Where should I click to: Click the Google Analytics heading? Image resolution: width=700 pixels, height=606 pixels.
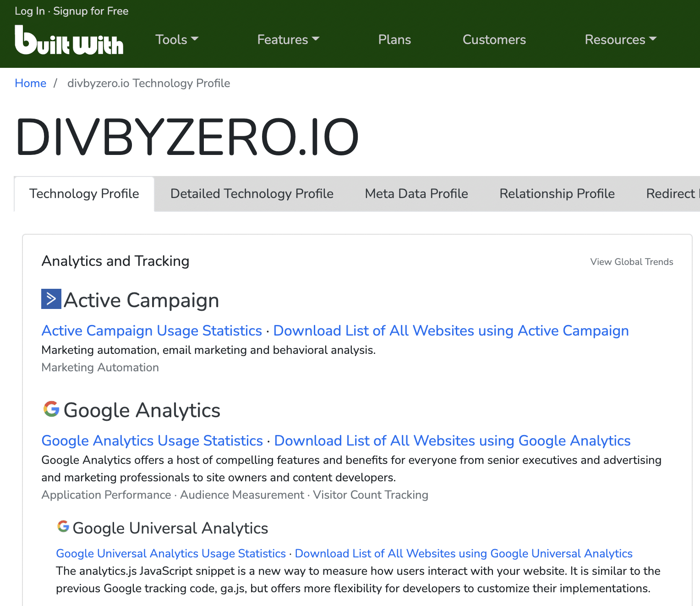[x=142, y=410]
